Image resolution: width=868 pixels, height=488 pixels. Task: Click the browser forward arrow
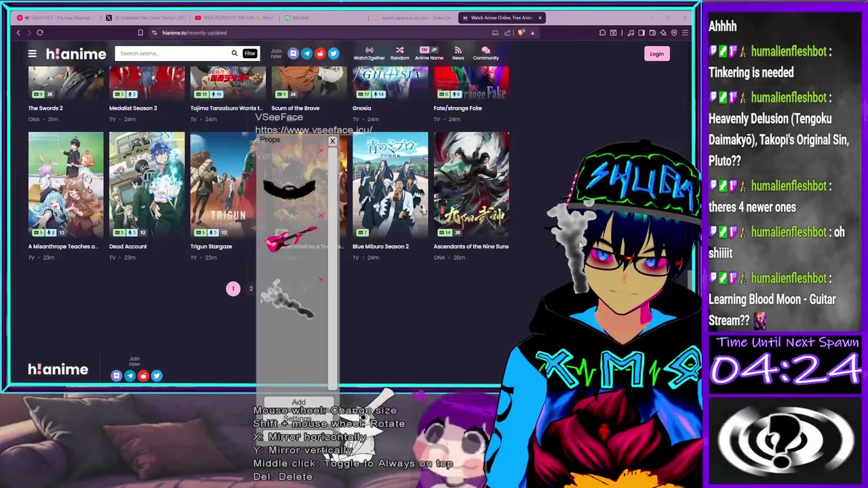pyautogui.click(x=28, y=33)
